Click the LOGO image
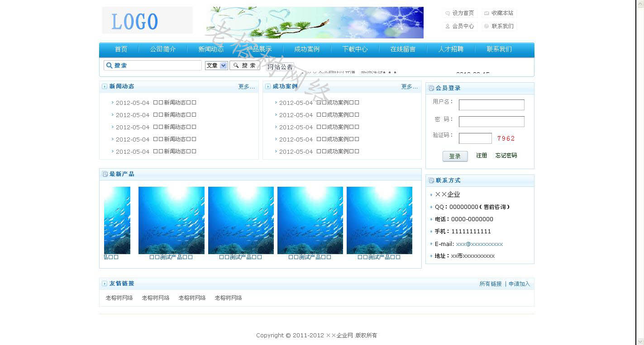The image size is (644, 345). pos(147,20)
